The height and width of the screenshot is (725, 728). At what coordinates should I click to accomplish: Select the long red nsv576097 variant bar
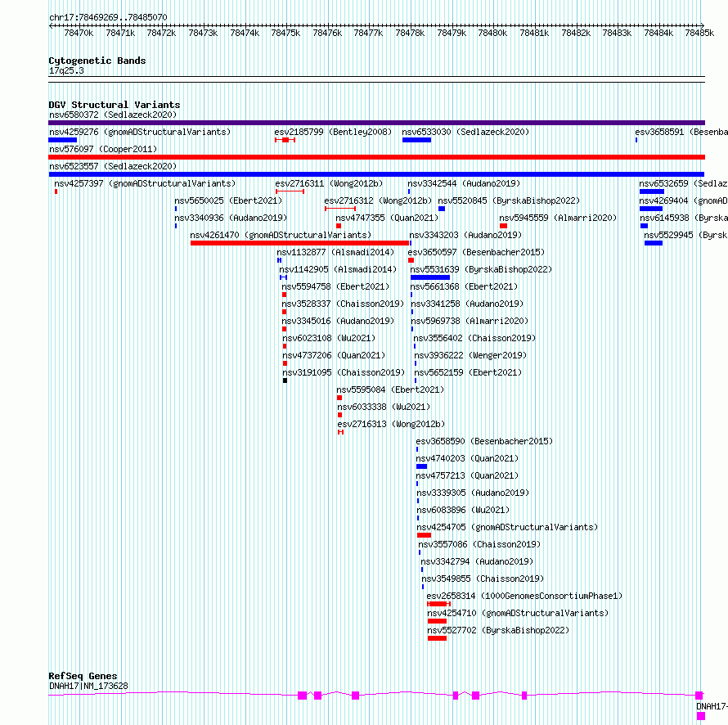tap(376, 157)
